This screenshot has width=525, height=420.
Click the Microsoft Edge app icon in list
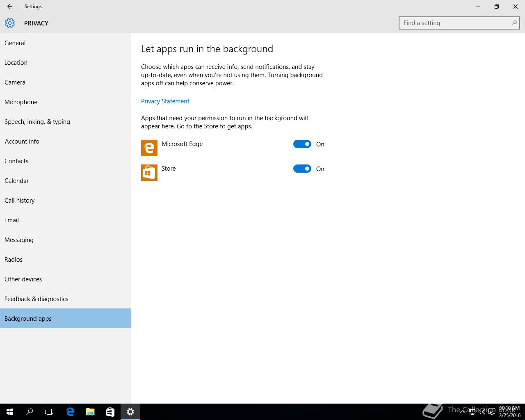pyautogui.click(x=149, y=148)
